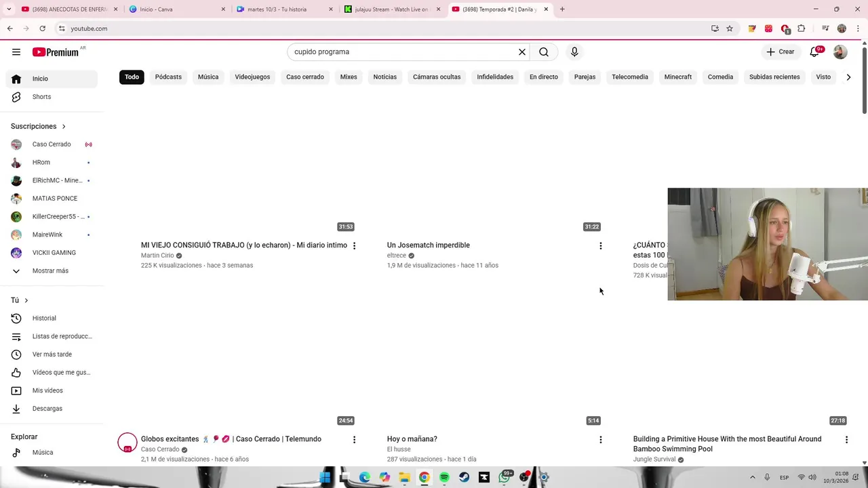Viewport: 868px width, 488px height.
Task: Select the 'Todo' filter chip
Action: [x=132, y=77]
